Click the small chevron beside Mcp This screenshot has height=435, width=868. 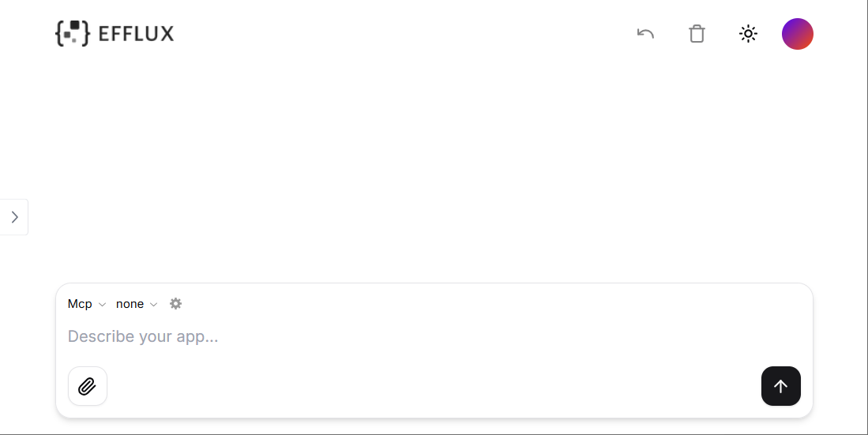coord(102,305)
